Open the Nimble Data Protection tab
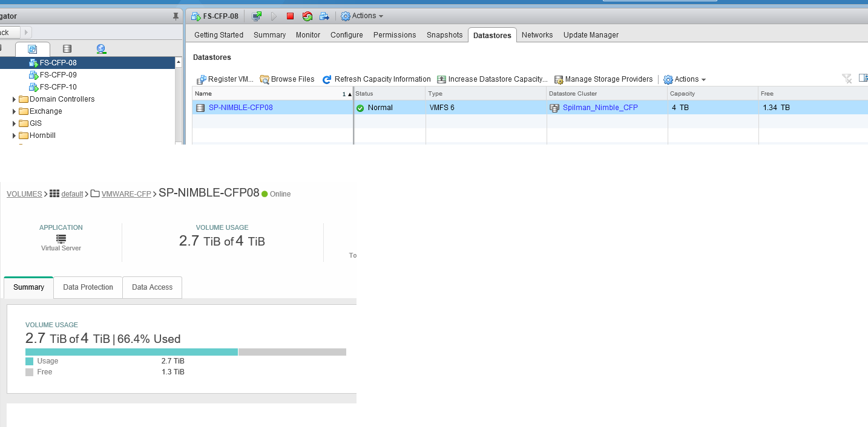 click(x=88, y=287)
